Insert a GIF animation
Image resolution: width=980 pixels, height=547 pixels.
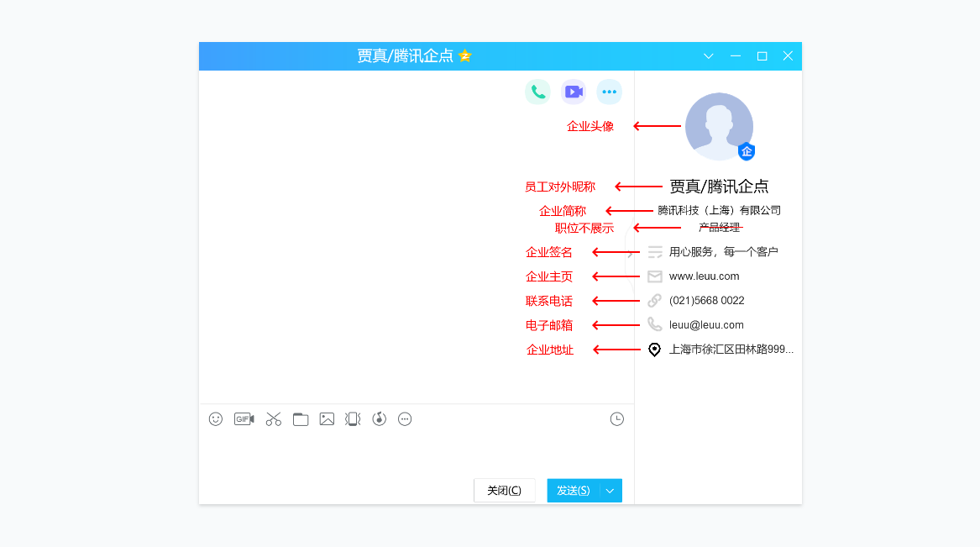[x=244, y=418]
